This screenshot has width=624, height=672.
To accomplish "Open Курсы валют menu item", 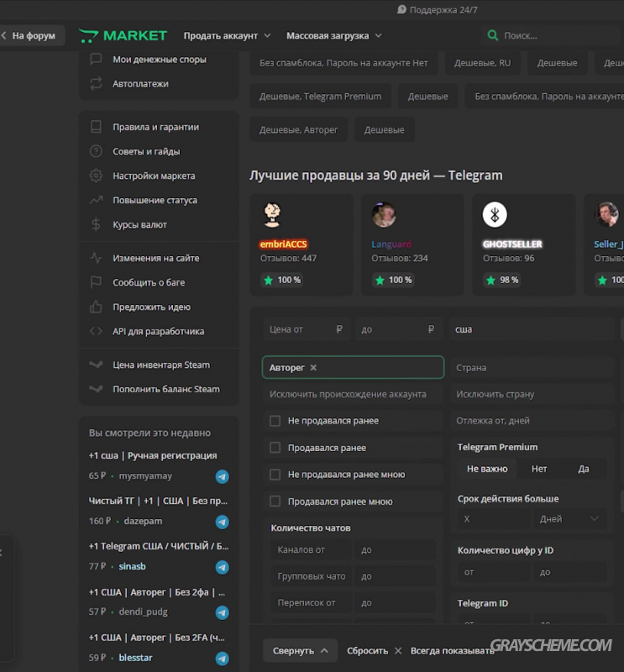I will pyautogui.click(x=139, y=224).
